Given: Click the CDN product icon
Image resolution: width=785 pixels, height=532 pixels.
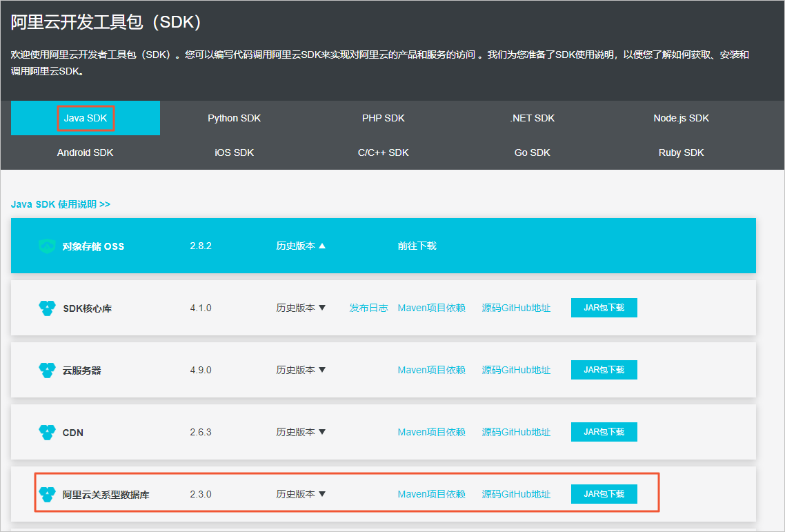Looking at the screenshot, I should point(47,433).
